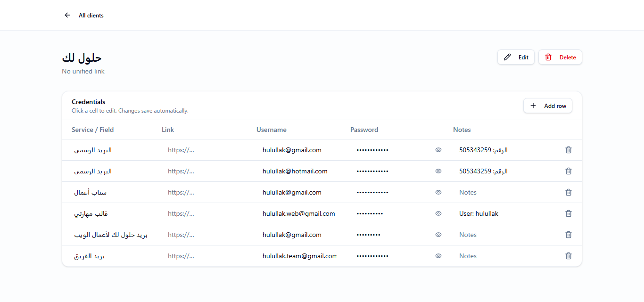Viewport: 644px width, 302px height.
Task: Click the Service / Field column header
Action: coord(92,130)
